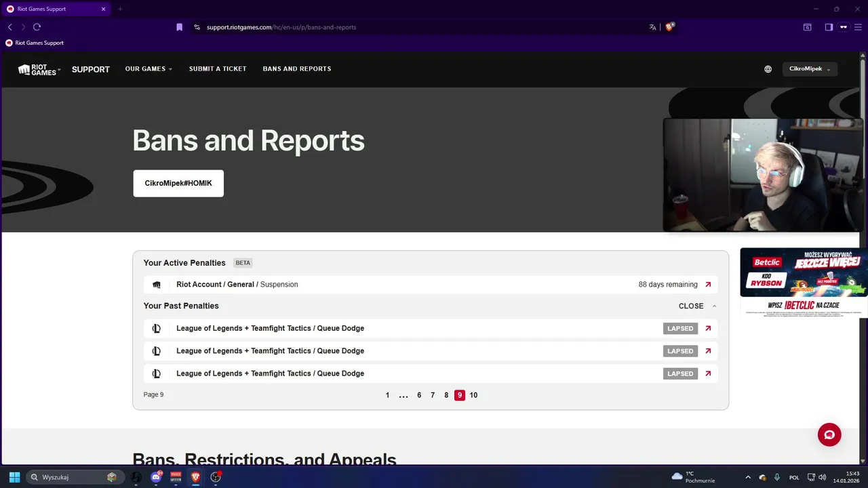
Task: Bookmark this page with bookmark icon
Action: tap(179, 27)
